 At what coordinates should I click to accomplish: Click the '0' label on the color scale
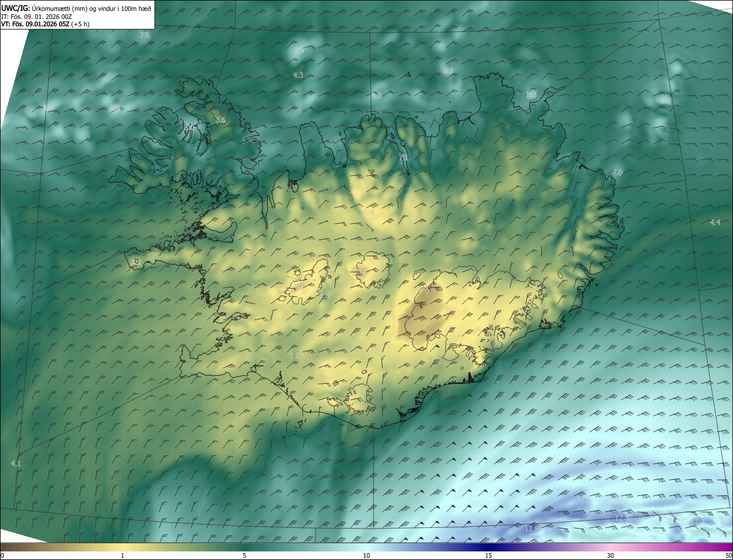point(2,556)
